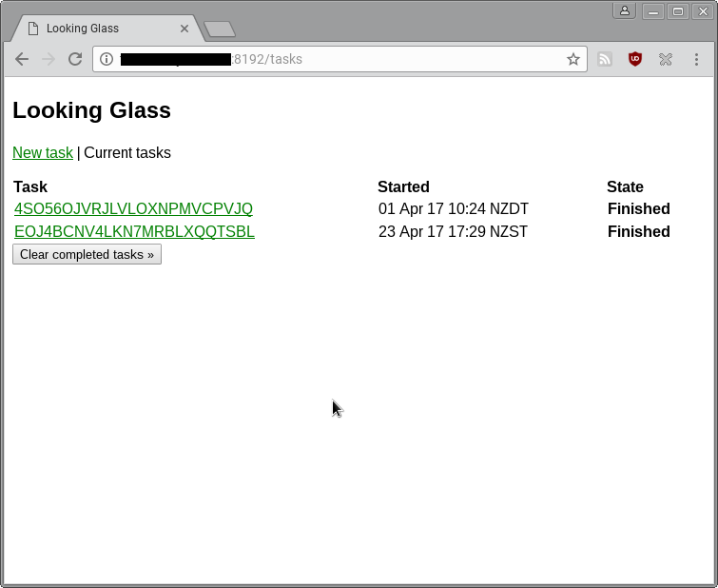This screenshot has width=718, height=588.
Task: Open task EOJ4BCNV4LKN7MRBLXQQTSBL
Action: [134, 231]
